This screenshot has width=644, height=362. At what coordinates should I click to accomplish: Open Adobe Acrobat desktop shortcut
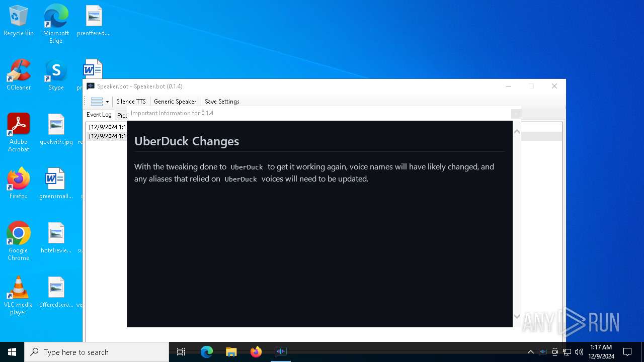(19, 133)
